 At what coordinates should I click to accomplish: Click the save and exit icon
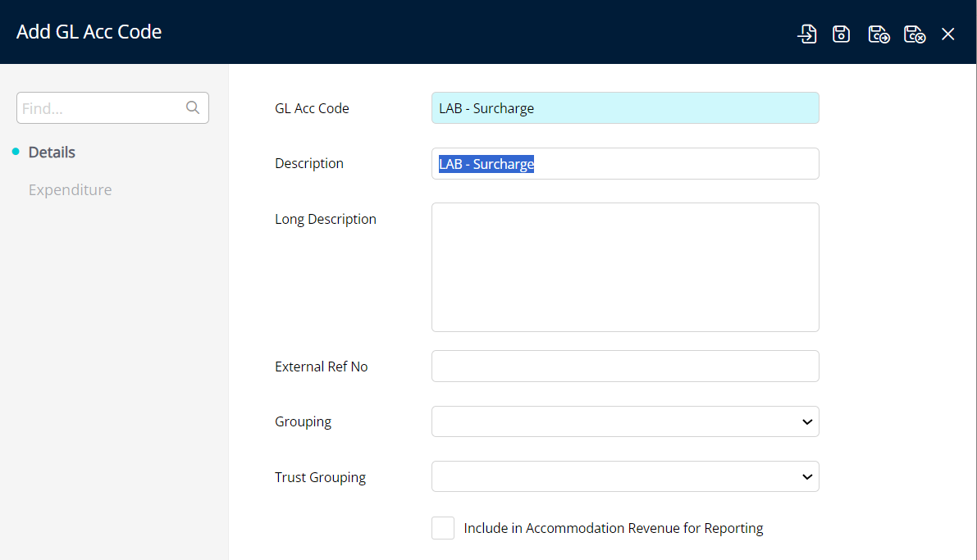click(915, 34)
